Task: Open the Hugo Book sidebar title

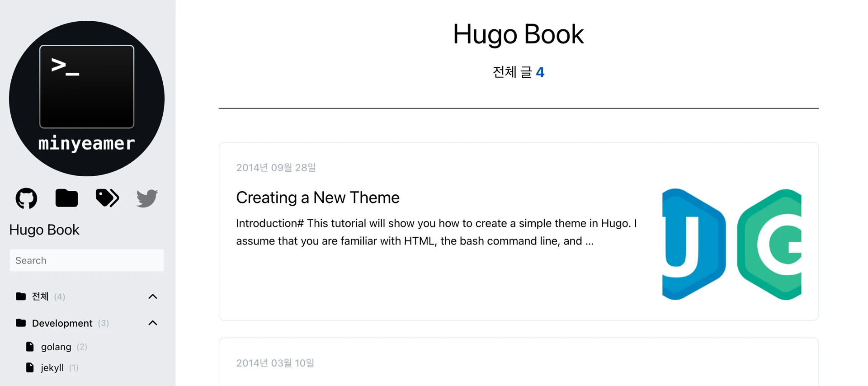Action: tap(44, 230)
